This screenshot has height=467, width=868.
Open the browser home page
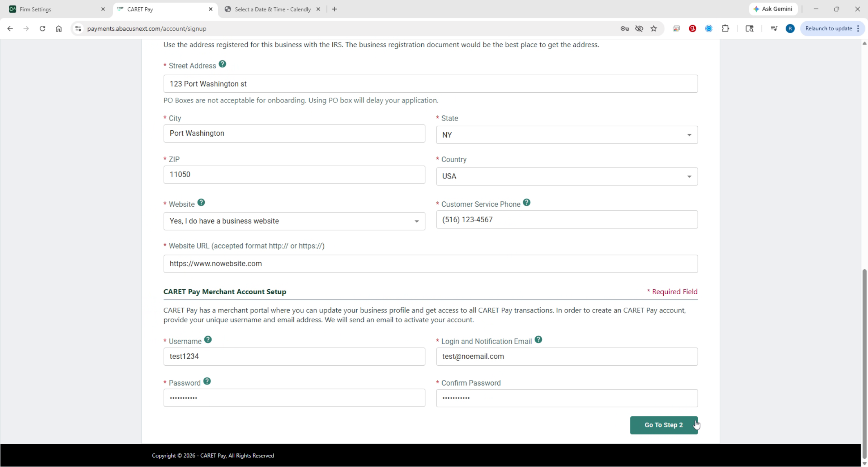point(59,29)
